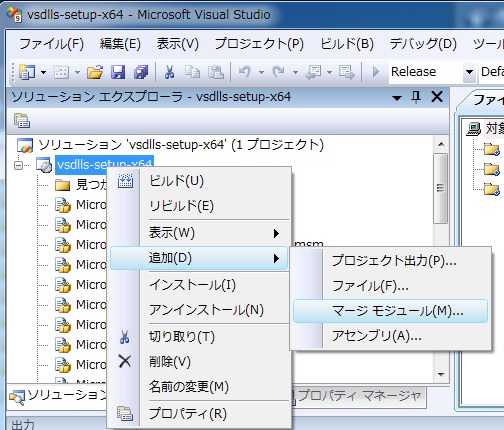Viewport: 504px width, 430px height.
Task: Choose 名前の変更(M) from context menu
Action: coord(189,387)
